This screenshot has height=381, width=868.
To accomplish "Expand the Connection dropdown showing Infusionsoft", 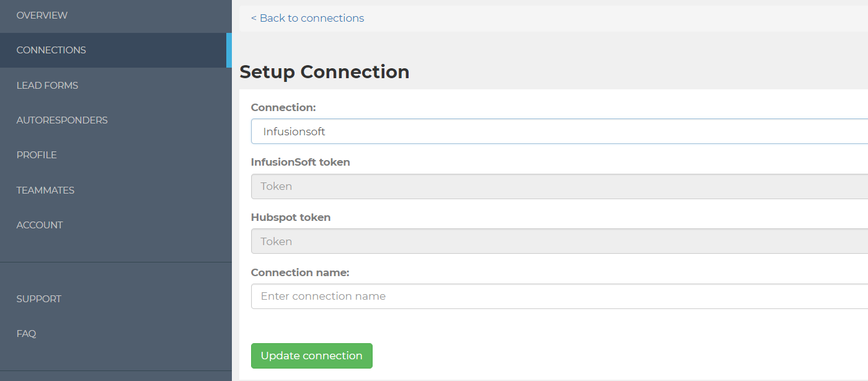I will pyautogui.click(x=558, y=132).
